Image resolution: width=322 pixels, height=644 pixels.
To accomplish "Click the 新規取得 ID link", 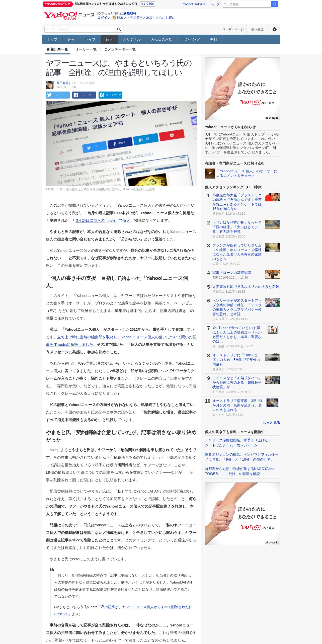I will (130, 14).
